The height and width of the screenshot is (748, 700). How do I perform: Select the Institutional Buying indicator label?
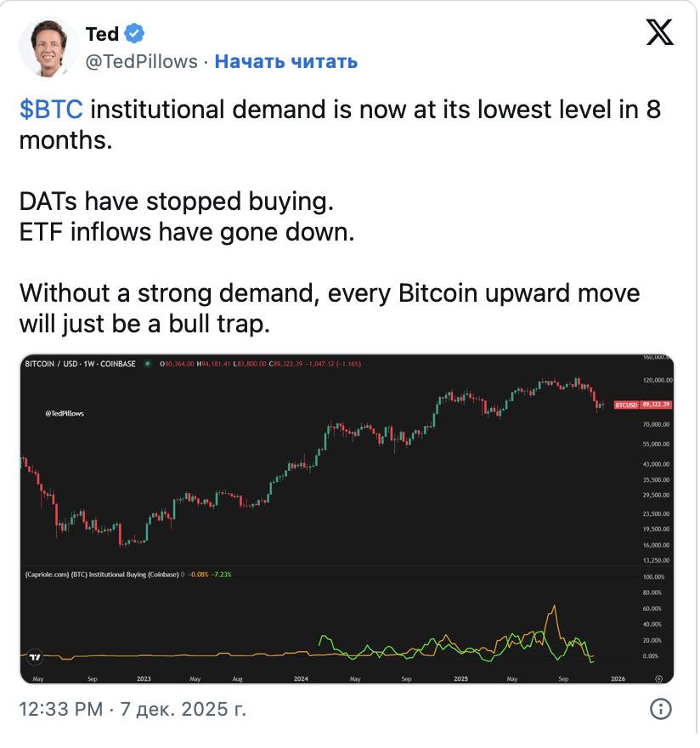coord(102,575)
